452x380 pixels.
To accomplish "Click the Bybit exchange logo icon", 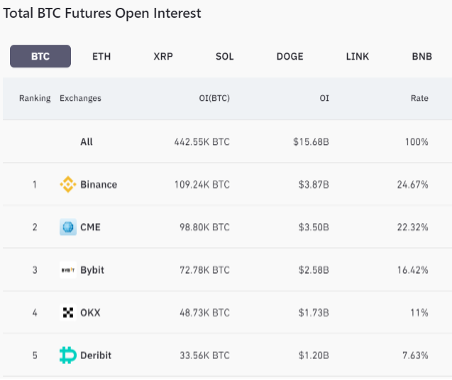I will 68,270.
